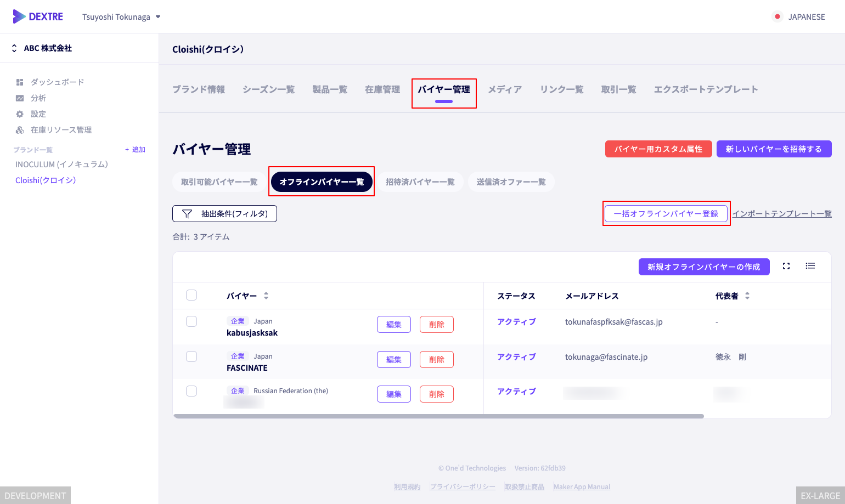Toggle the select-all checkbox in table header
845x504 pixels.
coord(191,295)
